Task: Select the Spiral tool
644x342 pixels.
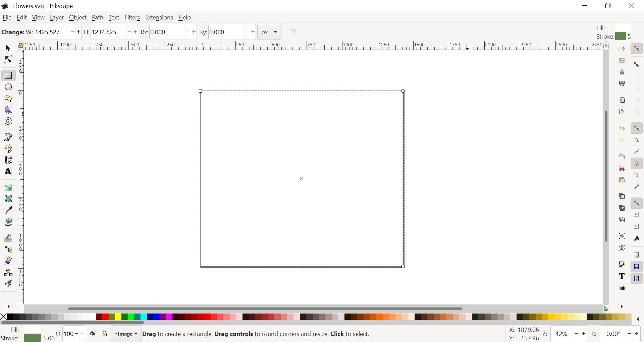Action: (8, 121)
